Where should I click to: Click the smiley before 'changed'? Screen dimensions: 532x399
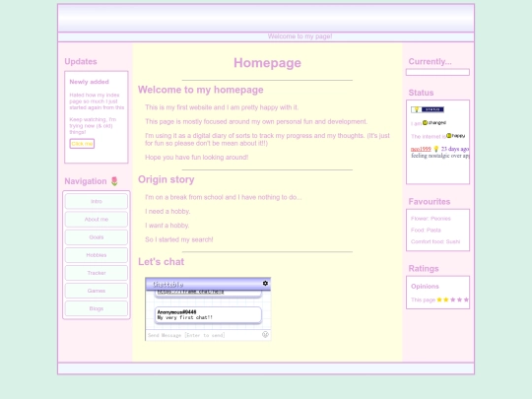pos(425,122)
